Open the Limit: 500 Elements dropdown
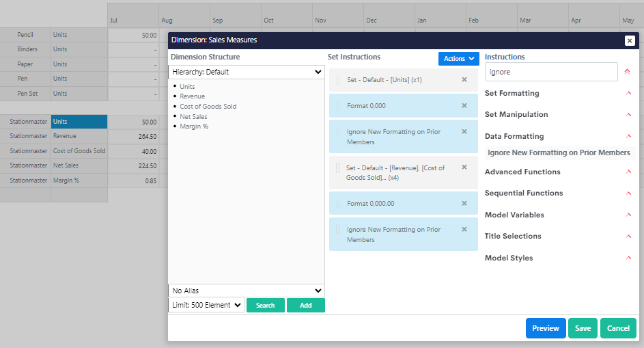This screenshot has height=348, width=644. coord(206,305)
